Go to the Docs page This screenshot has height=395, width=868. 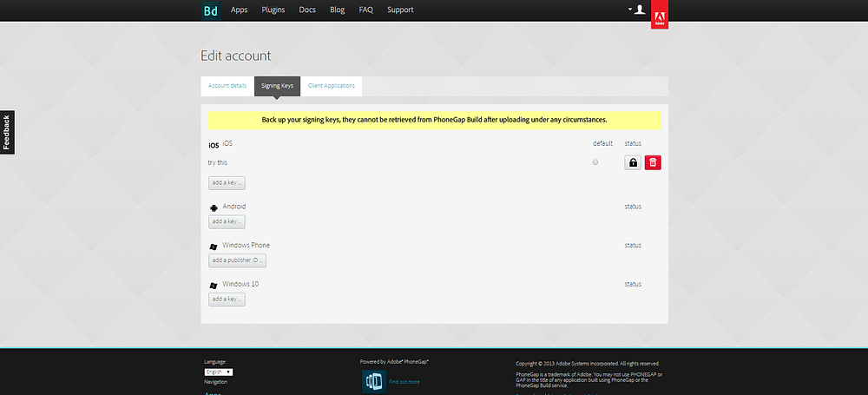307,10
